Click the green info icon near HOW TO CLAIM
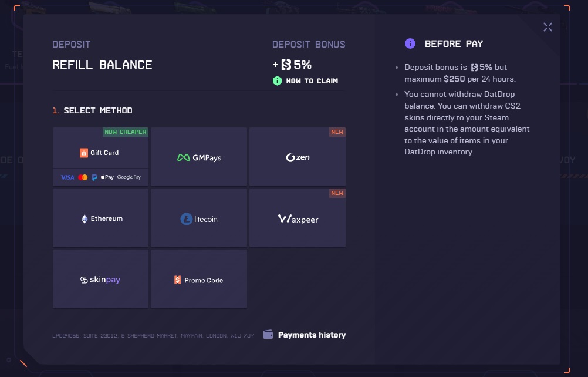Viewport: 588px width, 377px height. pyautogui.click(x=277, y=80)
